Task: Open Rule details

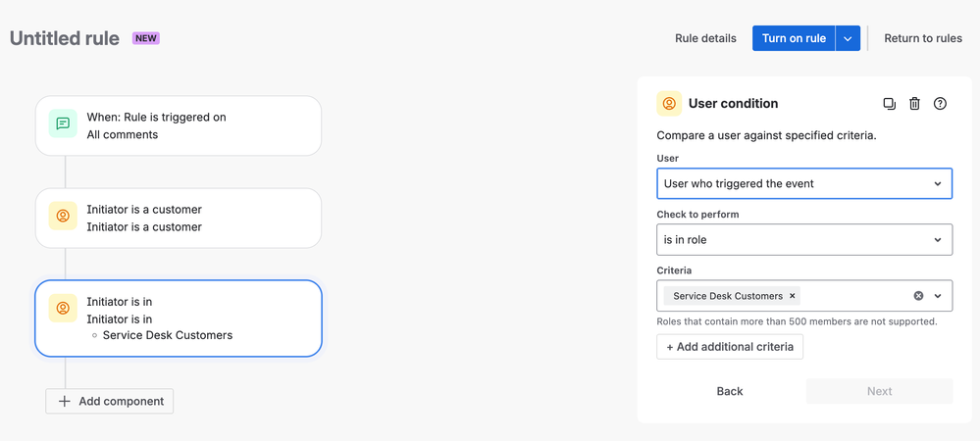Action: (x=705, y=38)
